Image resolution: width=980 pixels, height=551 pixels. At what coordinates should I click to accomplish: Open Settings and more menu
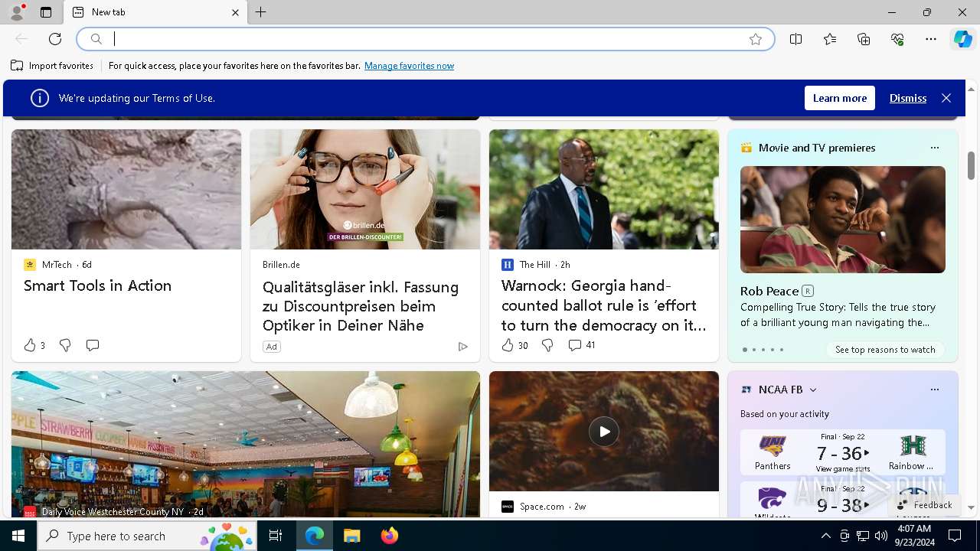[931, 39]
